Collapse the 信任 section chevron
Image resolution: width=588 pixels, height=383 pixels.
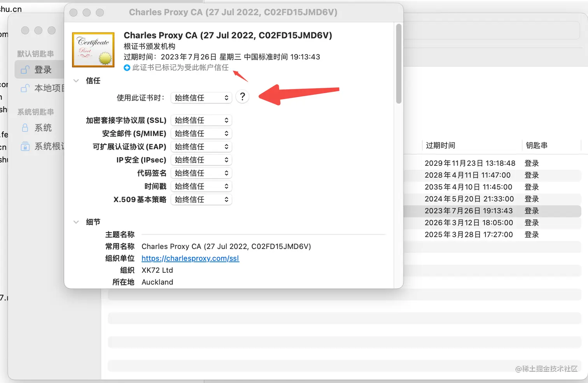click(76, 81)
